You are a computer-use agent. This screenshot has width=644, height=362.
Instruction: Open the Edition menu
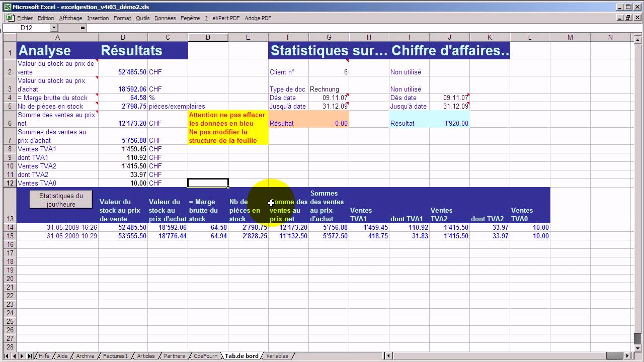click(x=46, y=18)
